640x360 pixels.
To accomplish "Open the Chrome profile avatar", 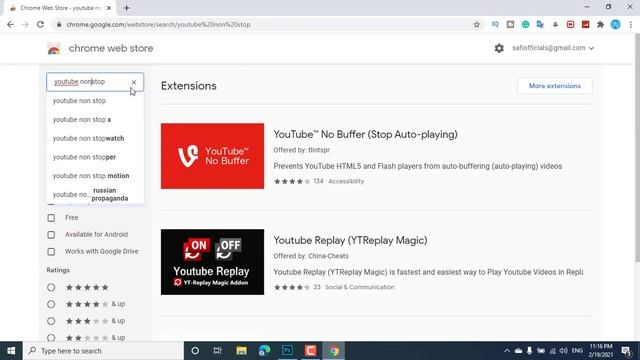I will click(x=615, y=24).
